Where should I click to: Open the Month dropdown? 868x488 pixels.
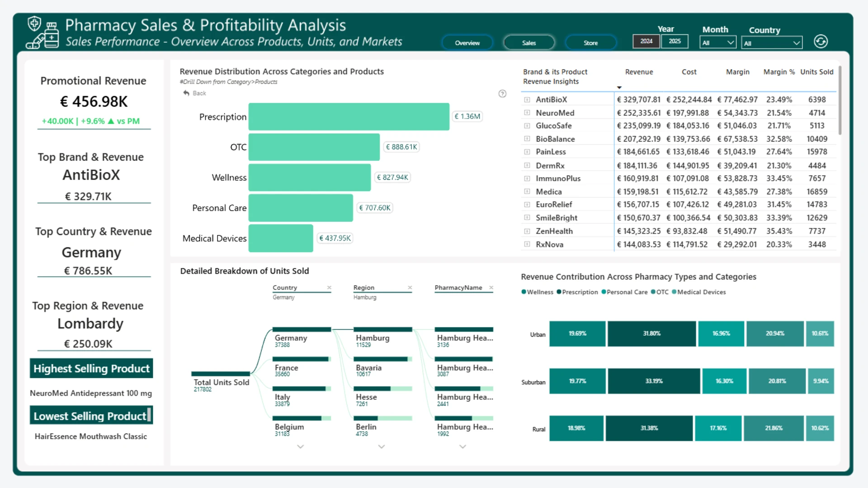point(718,43)
